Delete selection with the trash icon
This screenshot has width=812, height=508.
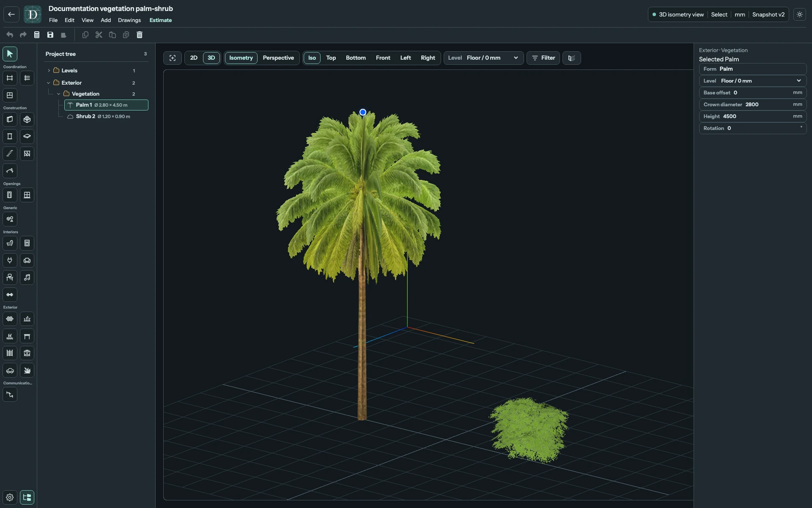[x=140, y=35]
